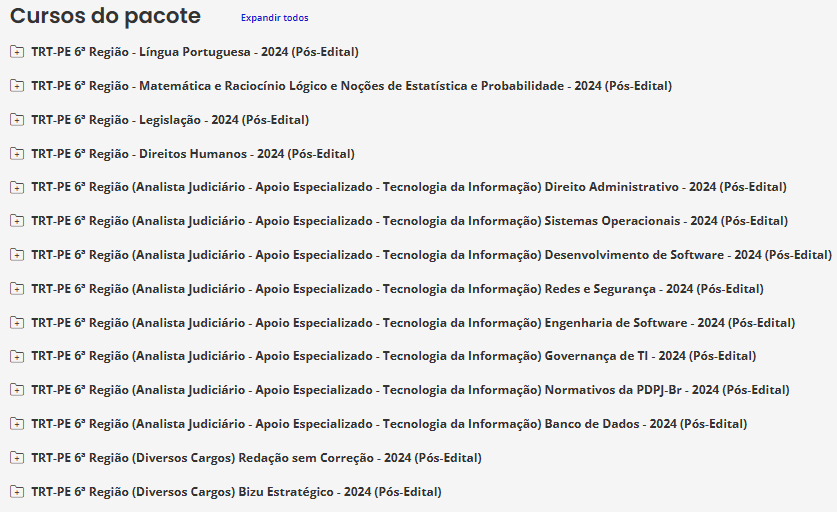Open the Língua Portuguesa course title

pyautogui.click(x=195, y=52)
